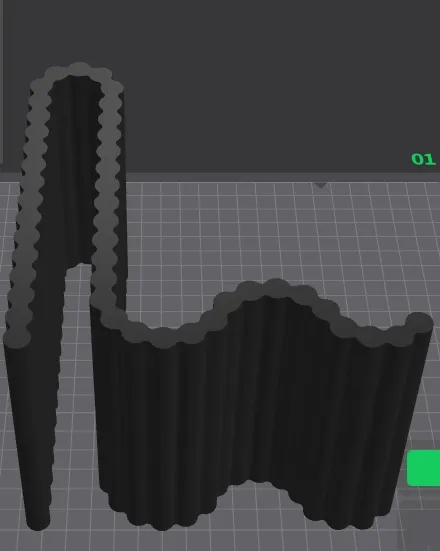This screenshot has height=551, width=440.
Task: Click the thin left leg of arch model
Action: point(33,422)
